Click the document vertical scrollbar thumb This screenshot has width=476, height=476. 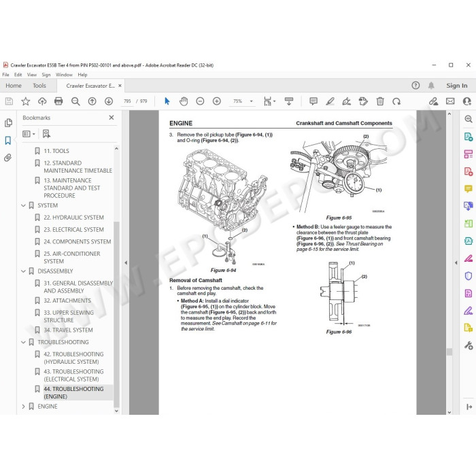(x=449, y=352)
